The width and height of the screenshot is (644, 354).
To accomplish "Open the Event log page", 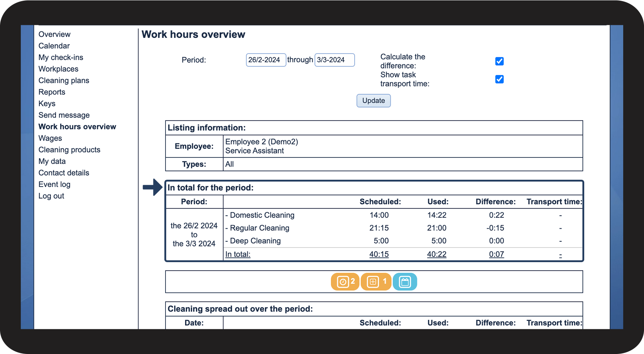I will click(x=54, y=184).
